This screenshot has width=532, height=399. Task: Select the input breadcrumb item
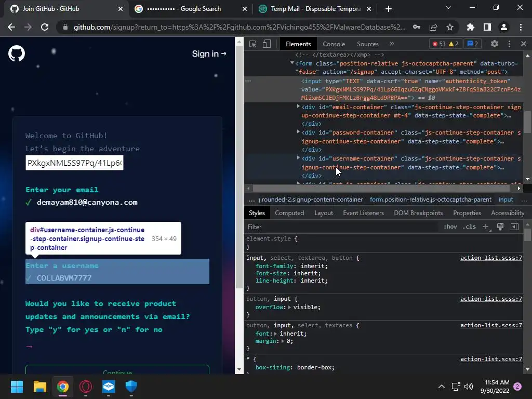click(x=506, y=199)
